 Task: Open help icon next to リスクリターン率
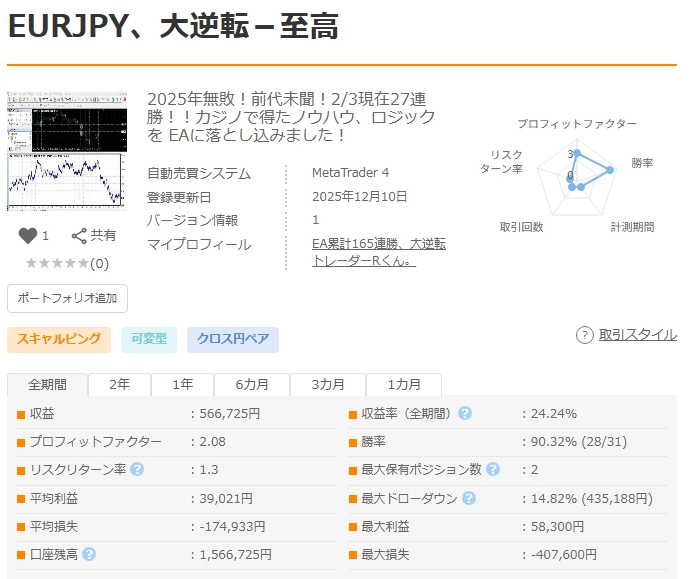point(137,469)
